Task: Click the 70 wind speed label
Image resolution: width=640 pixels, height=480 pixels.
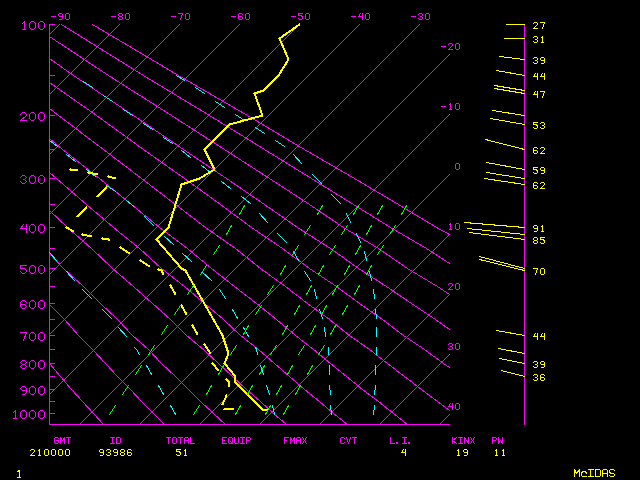Action: [538, 272]
